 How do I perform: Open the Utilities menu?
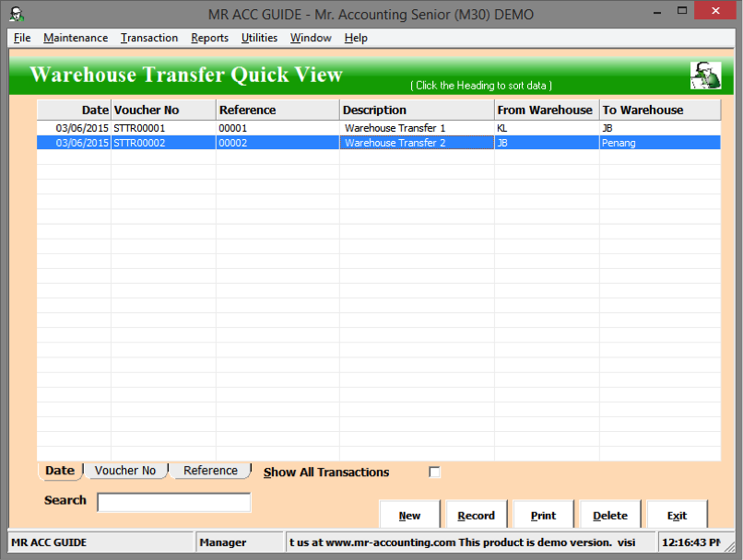tap(259, 38)
